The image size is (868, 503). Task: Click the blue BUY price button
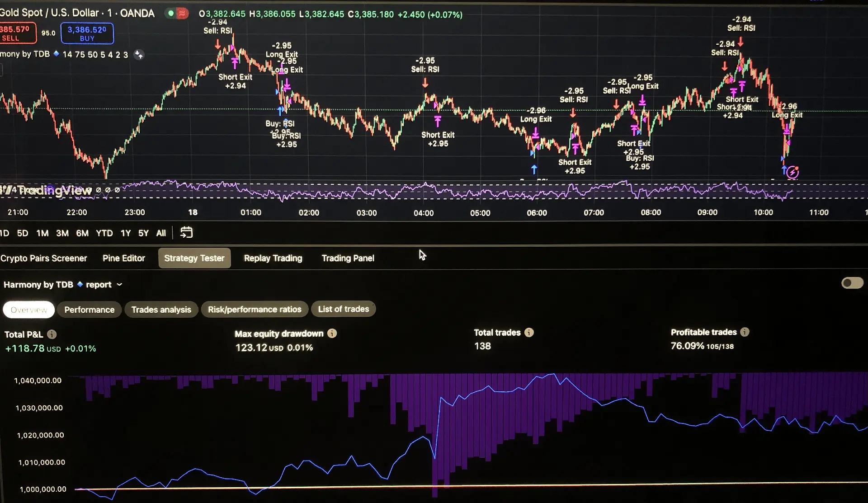[87, 33]
